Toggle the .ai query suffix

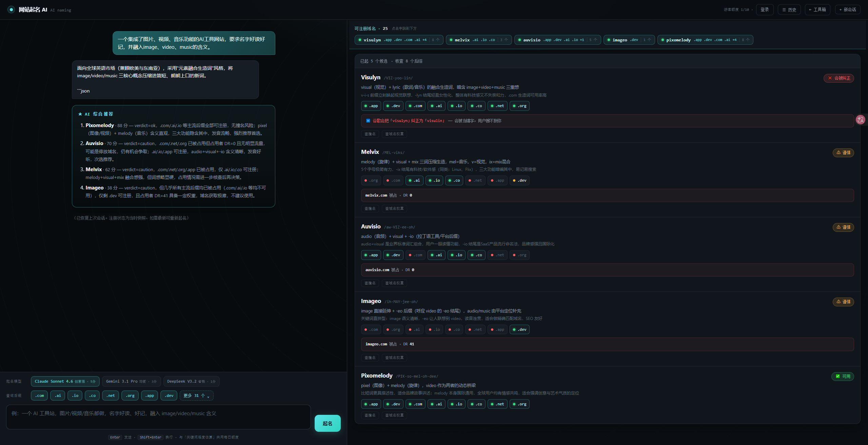point(58,396)
